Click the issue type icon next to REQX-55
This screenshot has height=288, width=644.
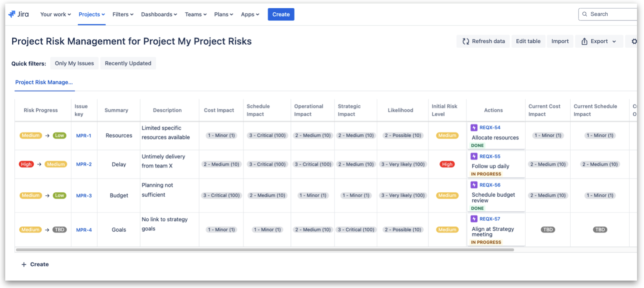(x=473, y=156)
